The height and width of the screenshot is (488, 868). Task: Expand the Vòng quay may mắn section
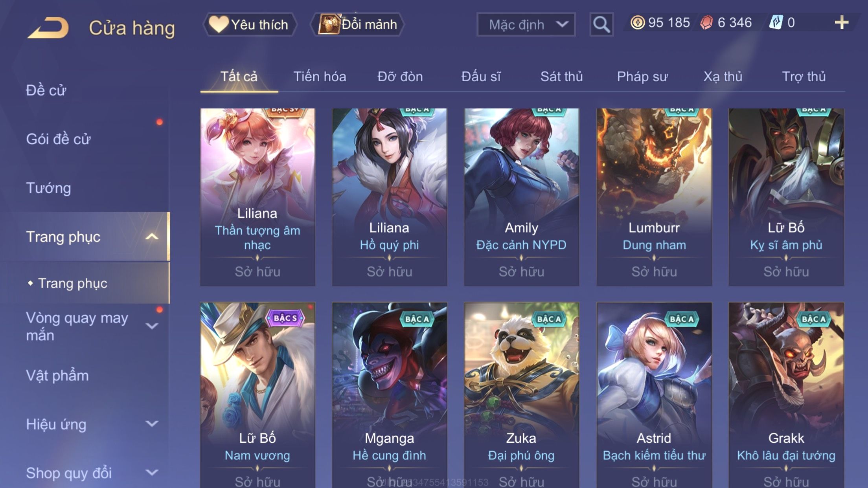(x=152, y=326)
